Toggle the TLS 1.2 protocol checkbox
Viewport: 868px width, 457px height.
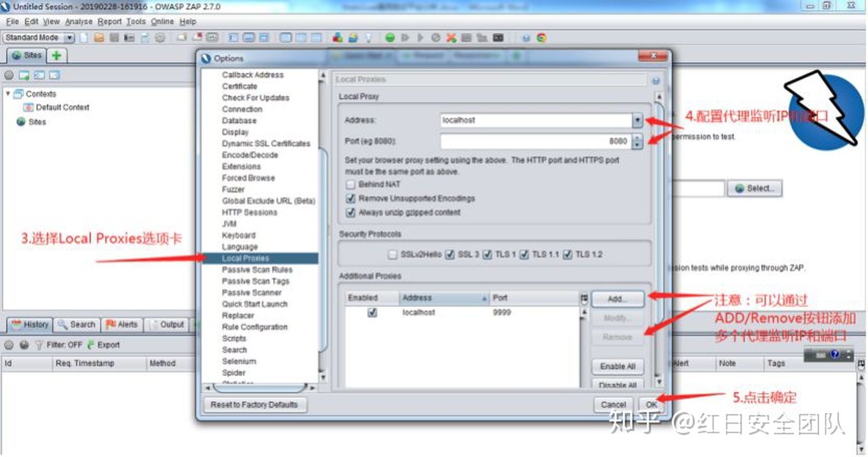point(567,254)
